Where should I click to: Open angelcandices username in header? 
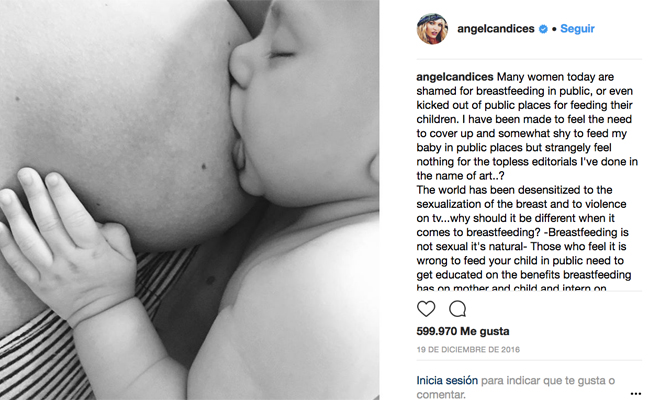pos(496,29)
